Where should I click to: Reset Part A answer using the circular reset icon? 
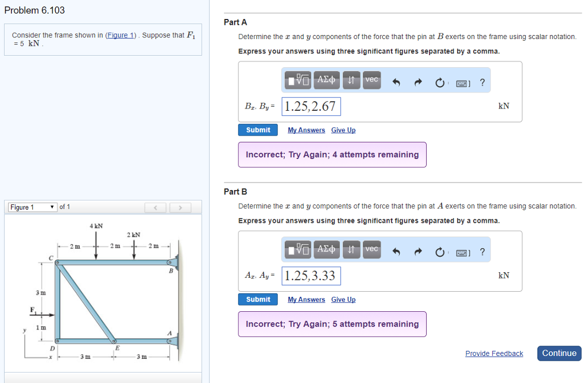(x=440, y=81)
